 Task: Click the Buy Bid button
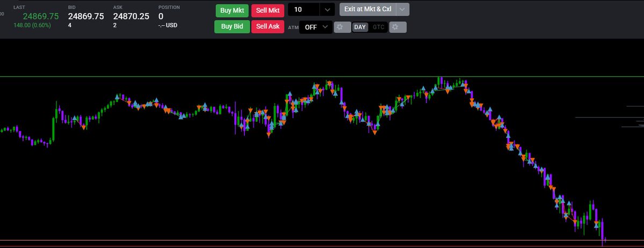[232, 26]
